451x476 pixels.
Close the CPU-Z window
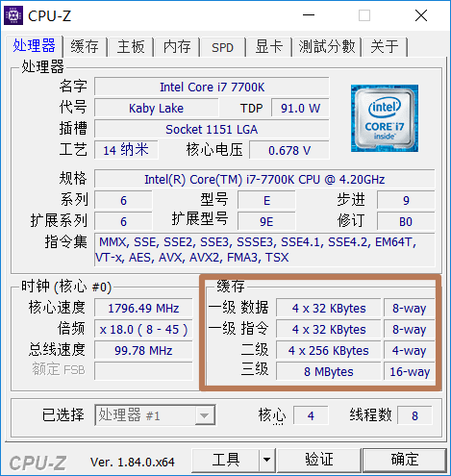click(421, 15)
